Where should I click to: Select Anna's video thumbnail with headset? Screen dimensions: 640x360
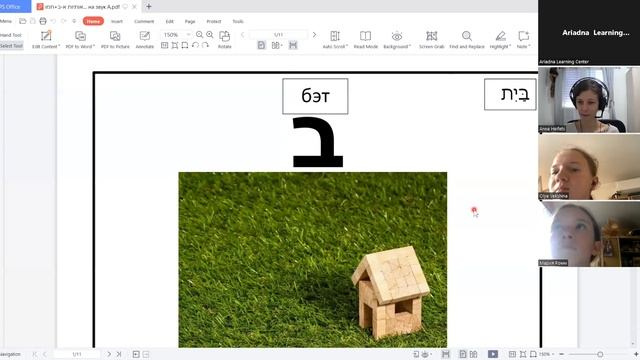point(589,100)
